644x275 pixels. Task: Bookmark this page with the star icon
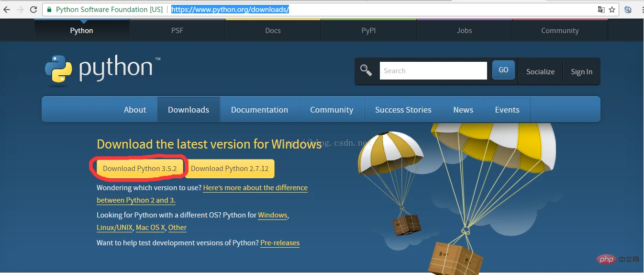click(x=612, y=10)
